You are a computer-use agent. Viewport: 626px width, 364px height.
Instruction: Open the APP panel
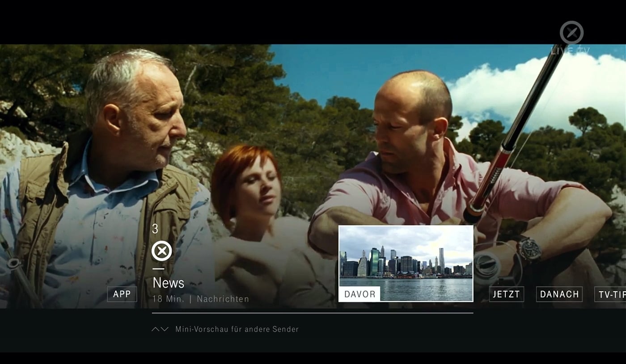tap(122, 294)
